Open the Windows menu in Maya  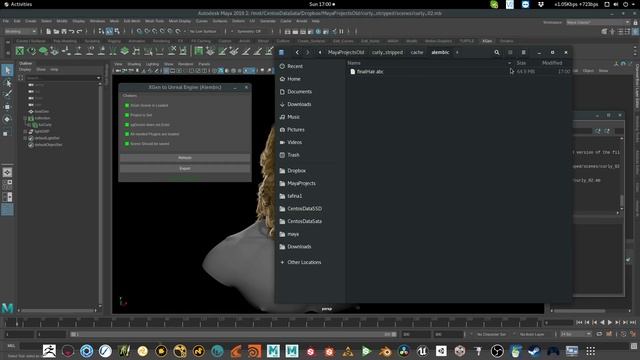point(97,21)
